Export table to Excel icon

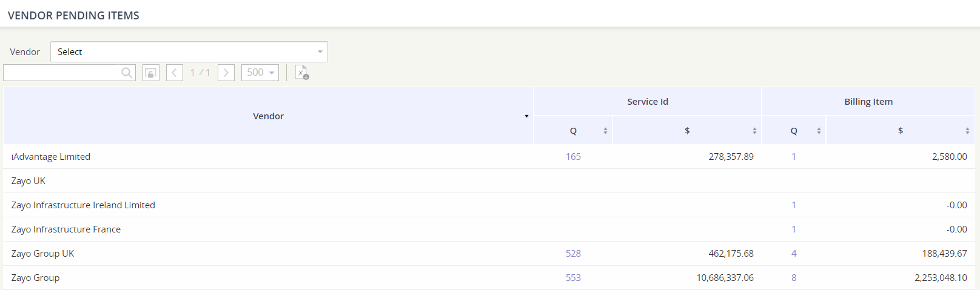tap(302, 73)
